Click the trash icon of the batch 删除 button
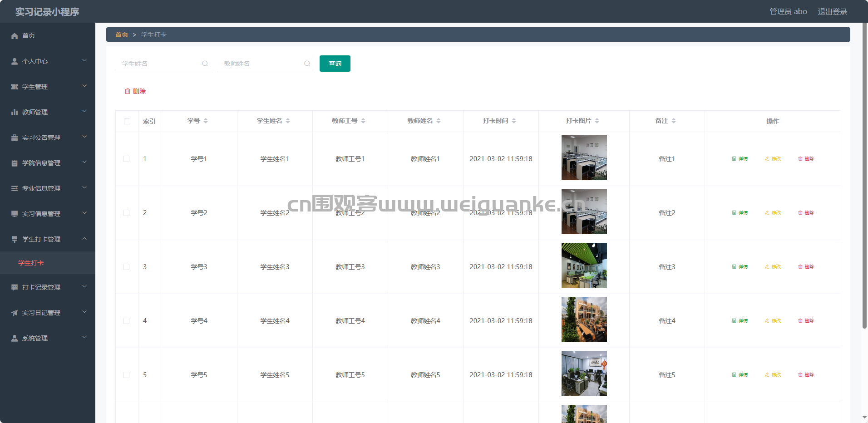Screen dimensions: 868x423 click(x=128, y=91)
